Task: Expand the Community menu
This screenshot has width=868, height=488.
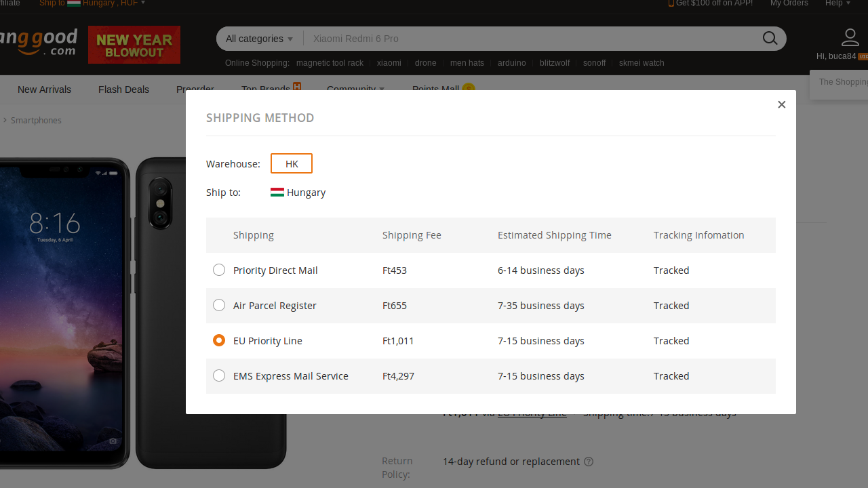Action: click(x=355, y=89)
